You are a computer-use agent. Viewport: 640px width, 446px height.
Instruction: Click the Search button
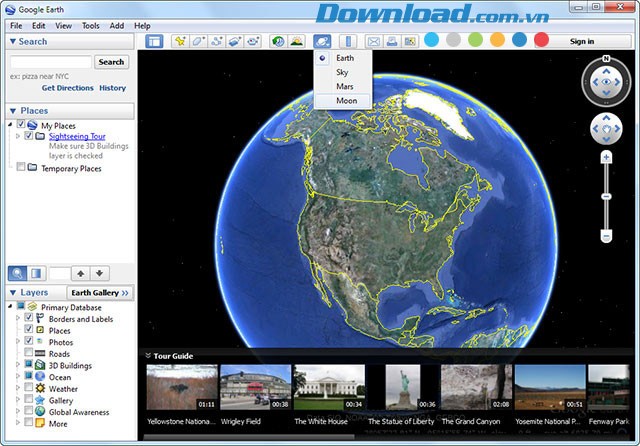(111, 62)
